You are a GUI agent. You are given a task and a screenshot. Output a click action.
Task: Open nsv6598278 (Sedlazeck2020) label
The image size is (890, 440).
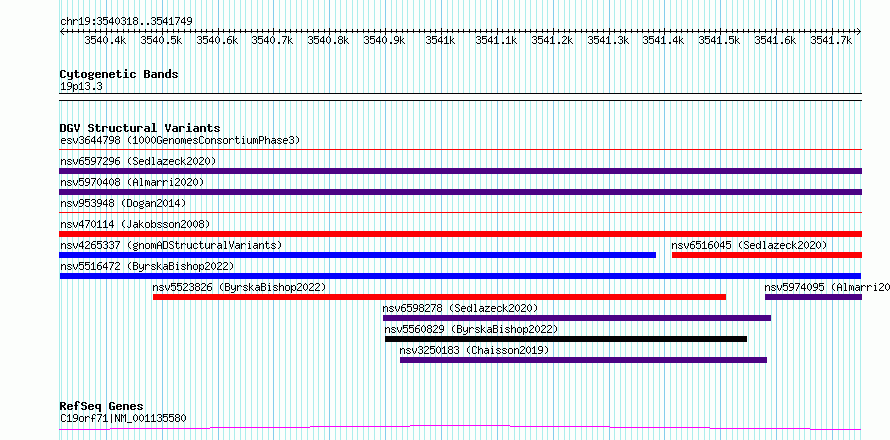tap(460, 308)
